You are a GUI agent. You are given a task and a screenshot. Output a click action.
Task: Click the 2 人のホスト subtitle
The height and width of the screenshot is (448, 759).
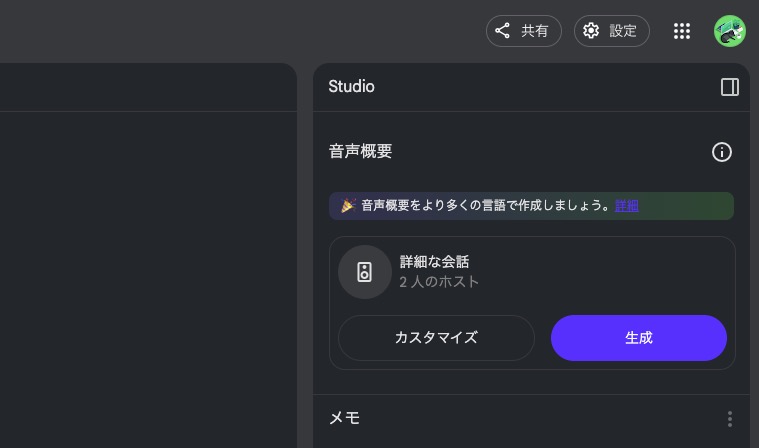click(x=439, y=282)
